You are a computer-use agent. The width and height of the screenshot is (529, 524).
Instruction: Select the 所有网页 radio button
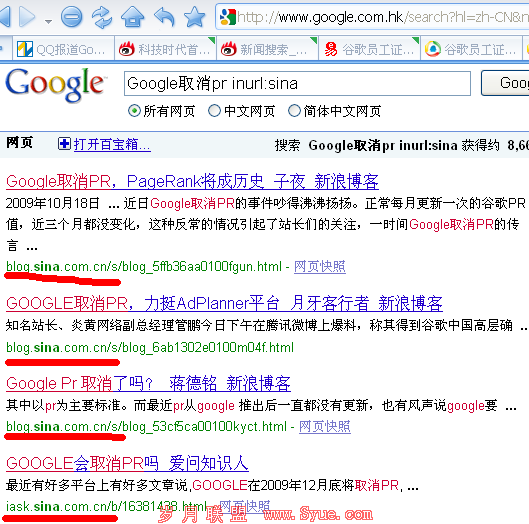pos(134,111)
